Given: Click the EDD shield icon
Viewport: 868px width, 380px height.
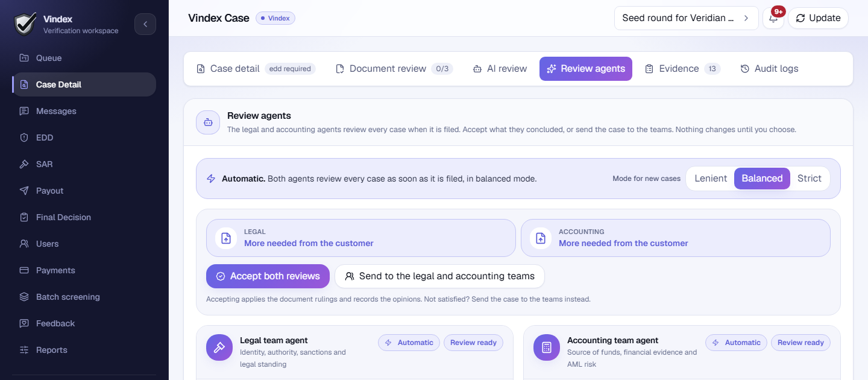Looking at the screenshot, I should (x=24, y=138).
